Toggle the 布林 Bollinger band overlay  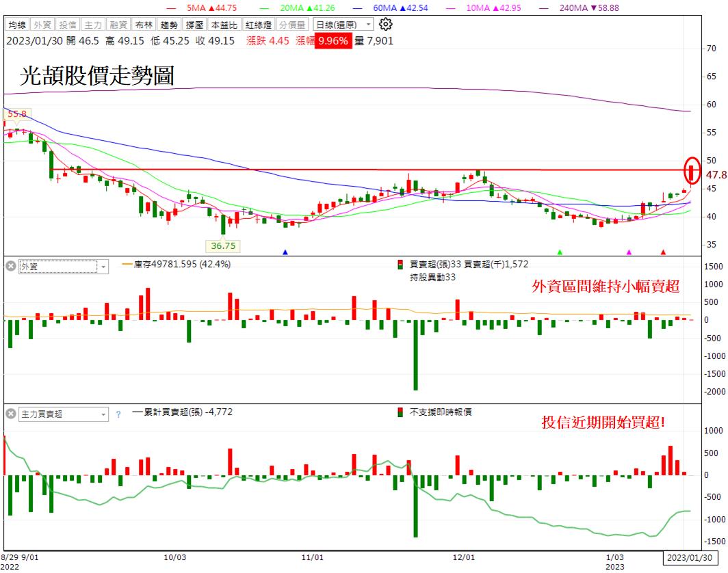pos(144,25)
